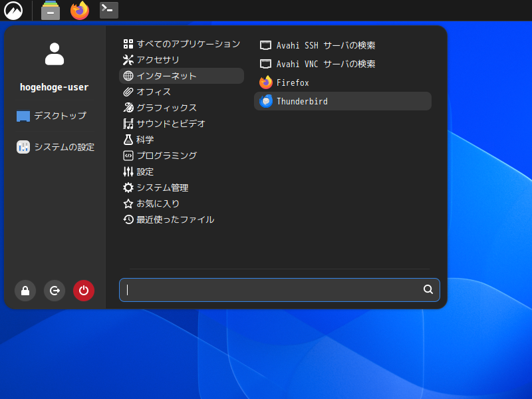532x399 pixels.
Task: Click the Thunderbird icon in the list
Action: tap(265, 101)
